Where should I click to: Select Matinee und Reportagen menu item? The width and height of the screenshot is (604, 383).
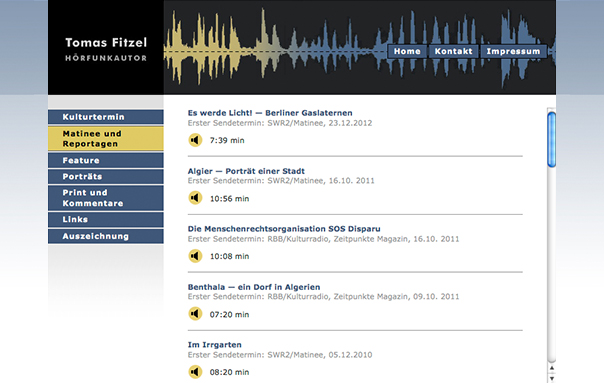tap(106, 138)
